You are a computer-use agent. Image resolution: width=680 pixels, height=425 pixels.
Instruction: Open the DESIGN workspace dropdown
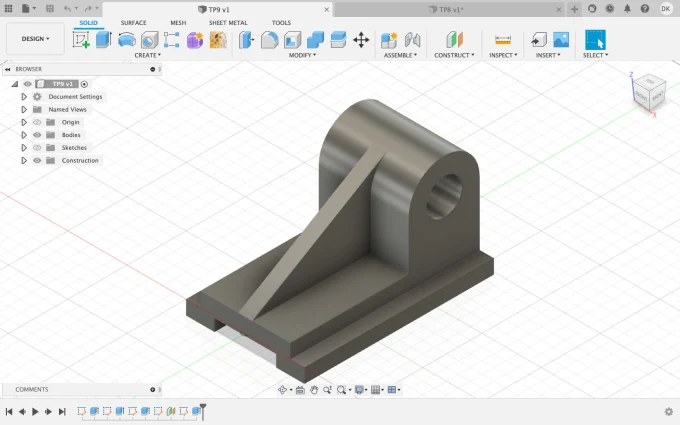[35, 39]
